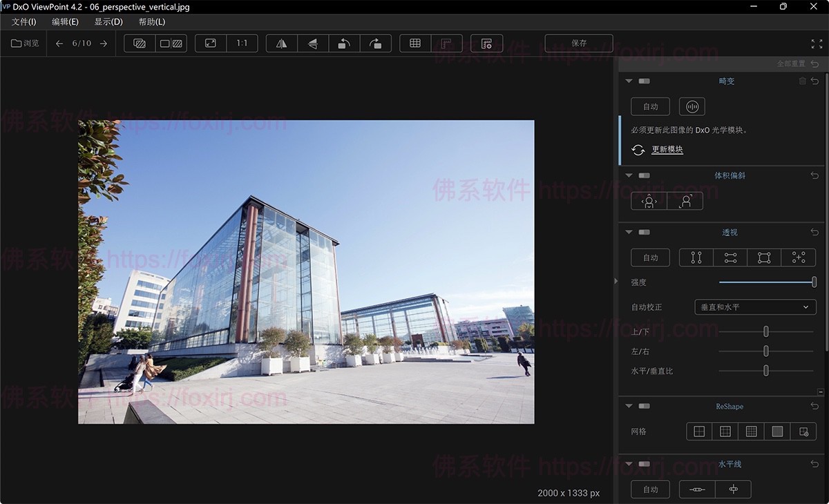Enable the 透视 perspective correction section
The height and width of the screenshot is (504, 829).
click(643, 232)
